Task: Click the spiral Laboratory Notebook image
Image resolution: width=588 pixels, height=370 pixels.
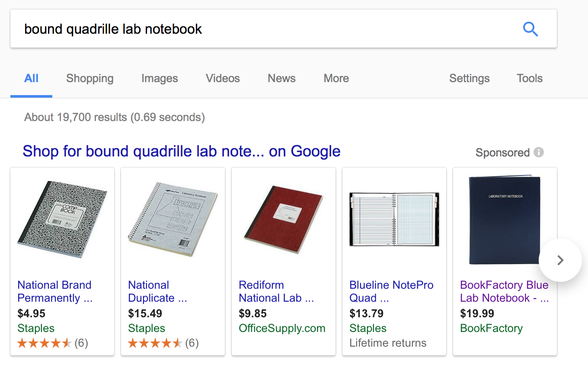Action: click(x=173, y=220)
